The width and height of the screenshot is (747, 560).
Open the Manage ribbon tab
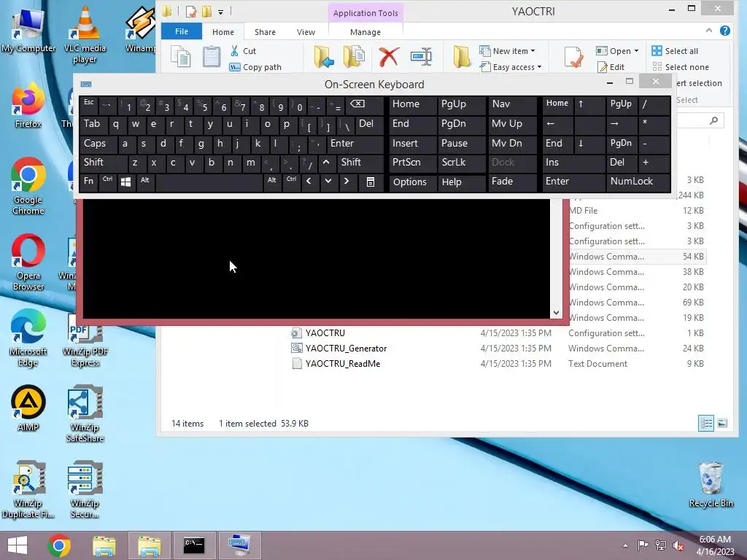(365, 32)
